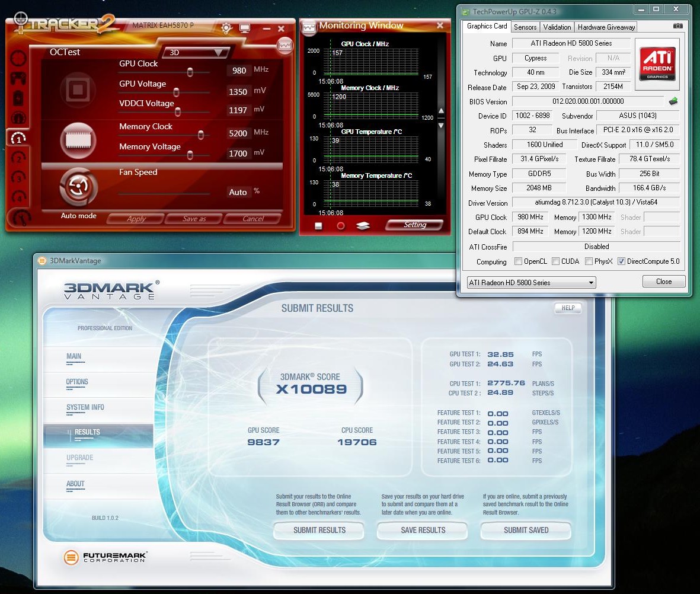The image size is (700, 594).
Task: Click the HELP button in 3DMark Vantage
Action: pyautogui.click(x=568, y=308)
